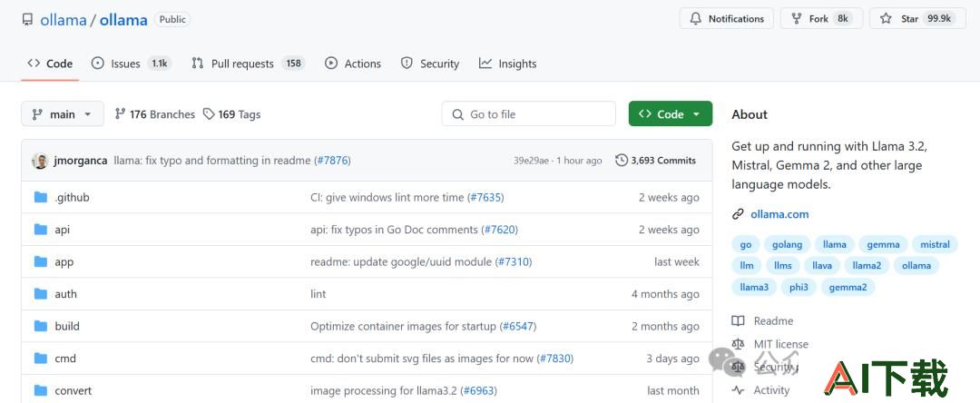Open the auth directory name
Viewport: 980px width, 403px height.
click(65, 294)
